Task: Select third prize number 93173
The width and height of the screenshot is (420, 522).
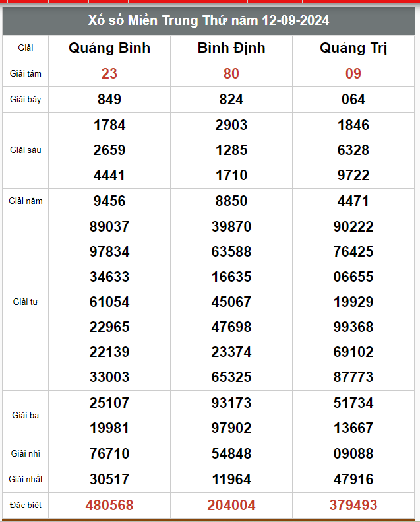Action: click(231, 403)
